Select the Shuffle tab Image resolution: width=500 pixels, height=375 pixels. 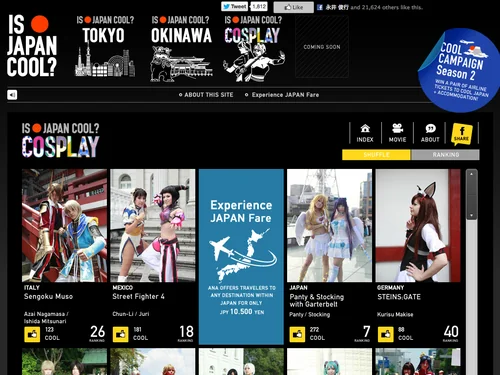[376, 155]
